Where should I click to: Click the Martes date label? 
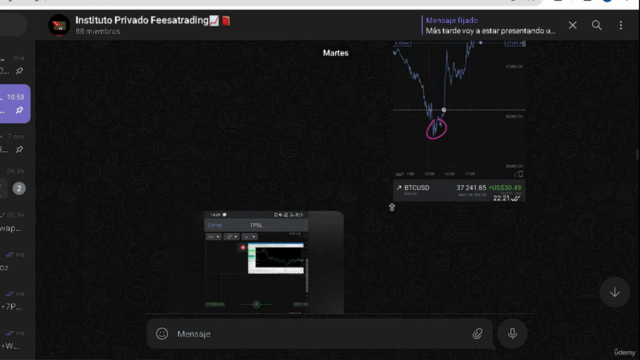pos(336,53)
